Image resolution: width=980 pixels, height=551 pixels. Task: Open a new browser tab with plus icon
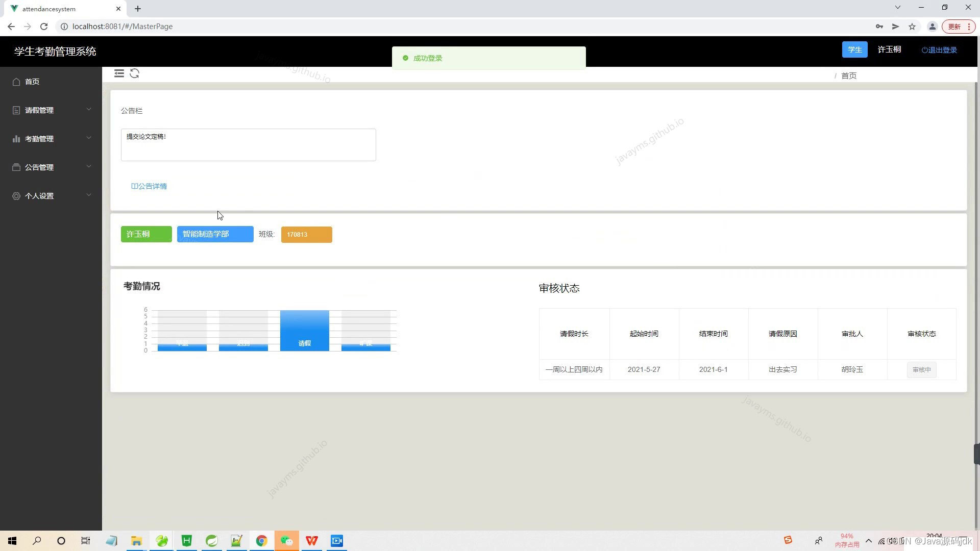click(x=138, y=9)
